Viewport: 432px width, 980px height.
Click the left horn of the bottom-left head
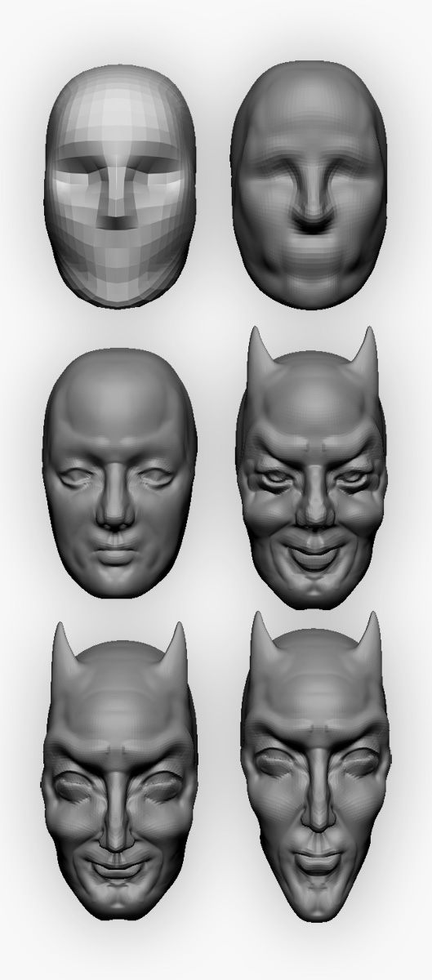click(x=64, y=649)
